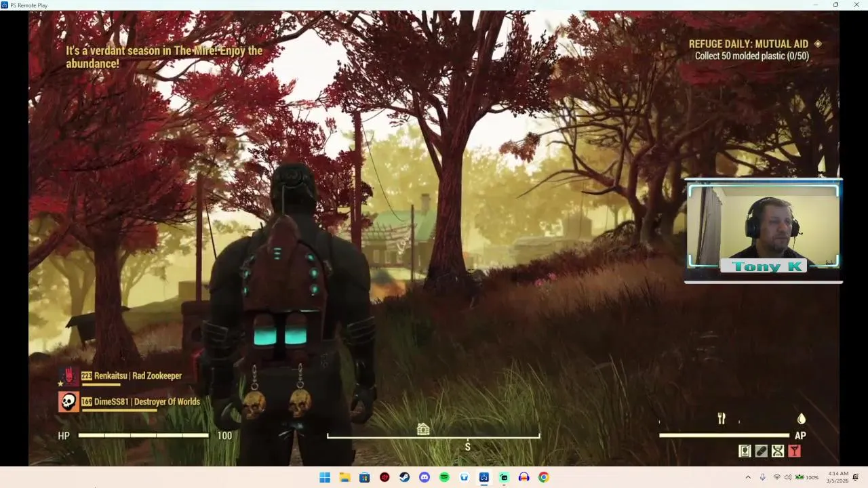
Task: Click the hunger fork-and-knife icon
Action: [722, 419]
